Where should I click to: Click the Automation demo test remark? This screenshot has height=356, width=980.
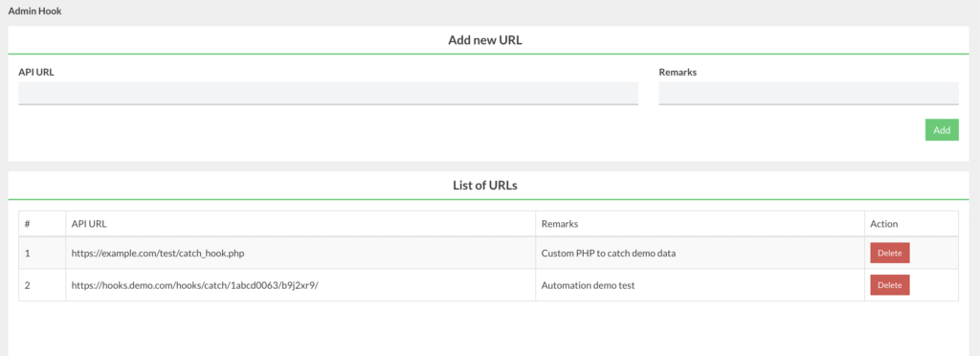click(x=589, y=285)
